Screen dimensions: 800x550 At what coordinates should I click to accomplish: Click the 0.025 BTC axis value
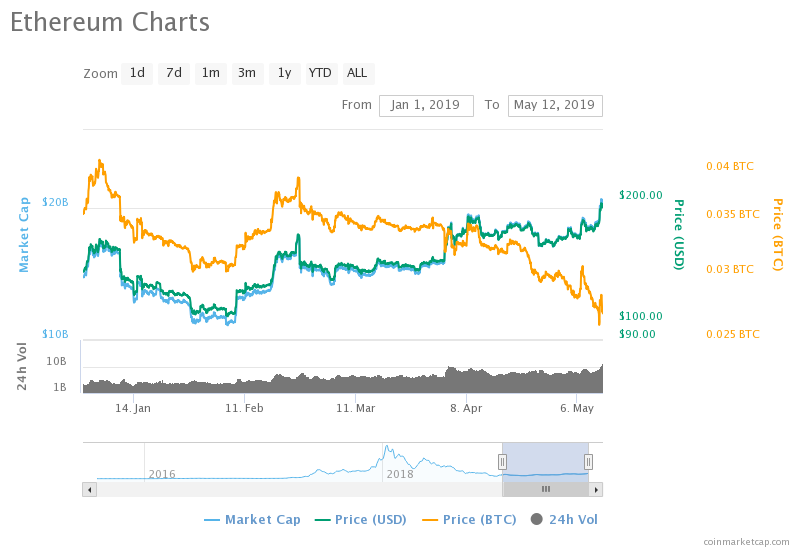(x=733, y=335)
